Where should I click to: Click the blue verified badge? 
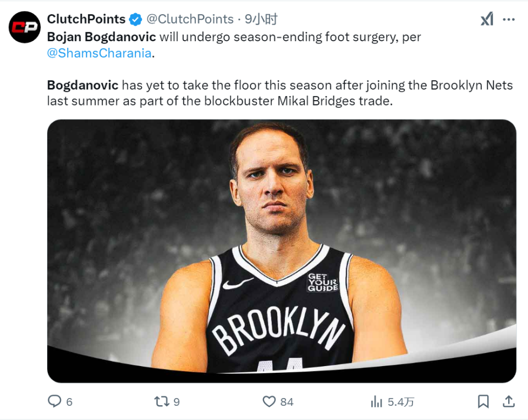tap(135, 20)
